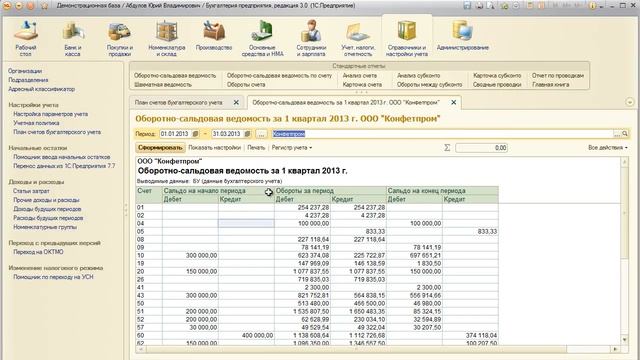Screen dimensions: 640x360
Task: Open the Номенклатура и склад section
Action: point(167,39)
